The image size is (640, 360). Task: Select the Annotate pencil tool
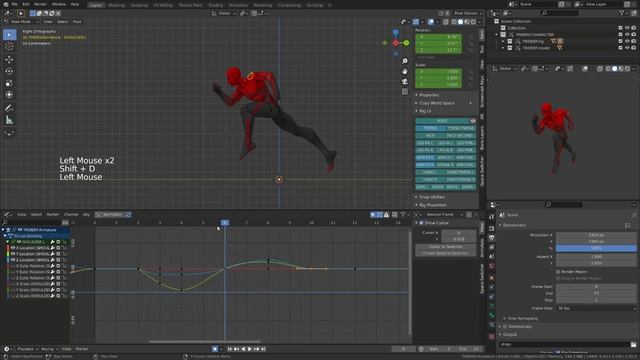point(9,108)
